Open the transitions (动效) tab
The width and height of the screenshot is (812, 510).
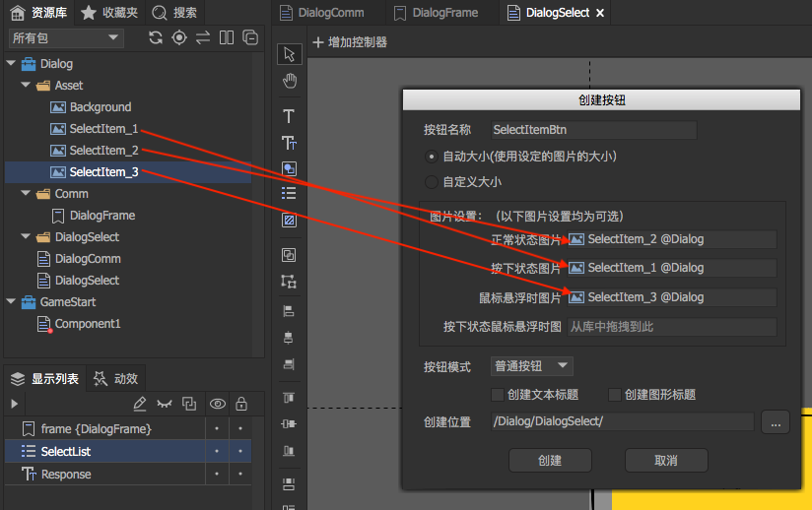point(116,378)
